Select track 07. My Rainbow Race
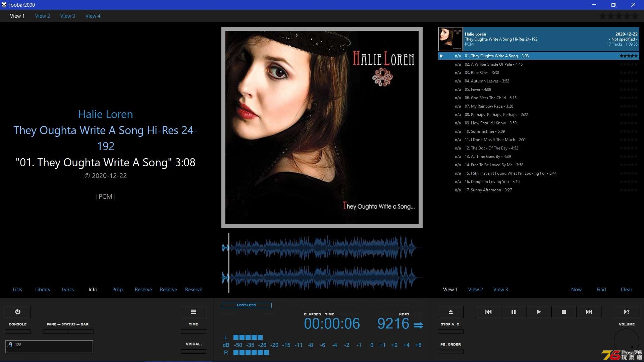644x362 pixels. [539, 106]
